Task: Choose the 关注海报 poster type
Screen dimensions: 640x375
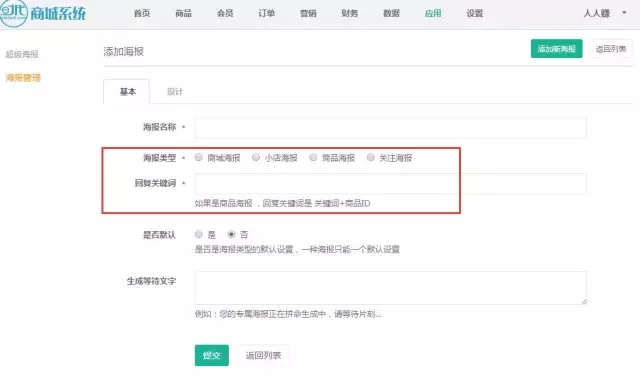Action: [371, 158]
